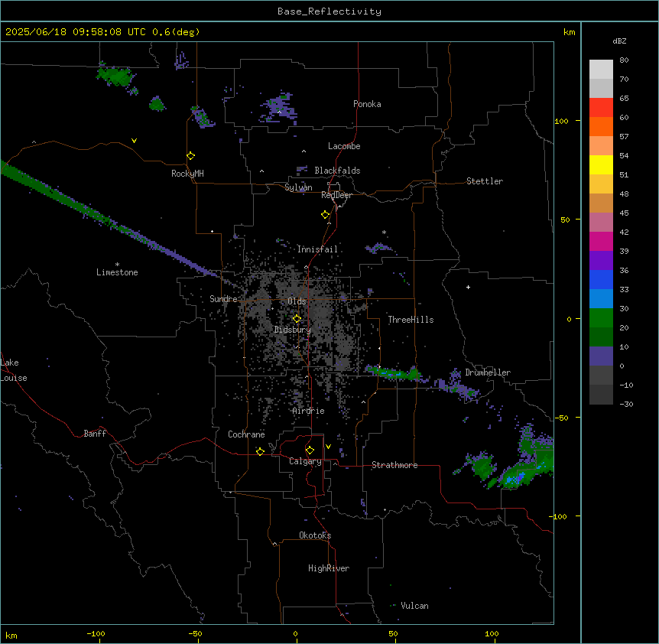Click the Okotoks label
Screen dimensions: 659x644
pos(315,535)
